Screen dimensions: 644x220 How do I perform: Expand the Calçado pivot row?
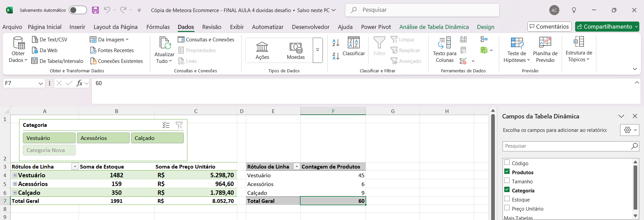click(15, 192)
